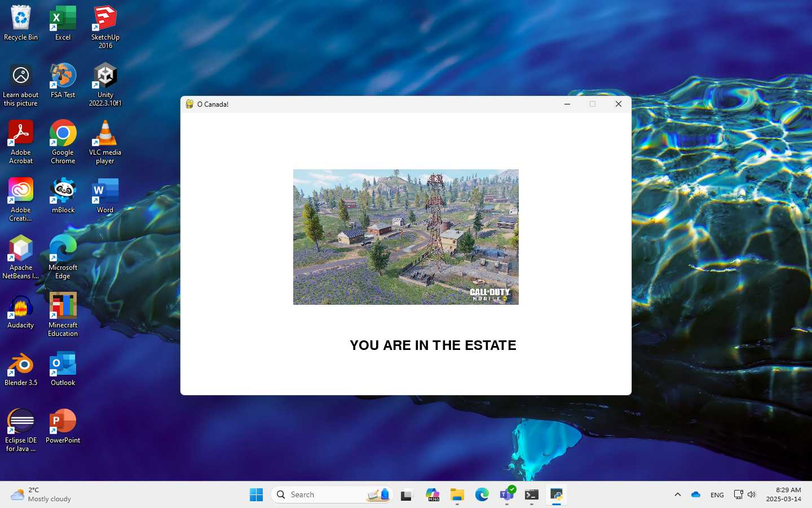Select the Microsoft Edge desktop shortcut
The height and width of the screenshot is (508, 812).
pyautogui.click(x=63, y=257)
